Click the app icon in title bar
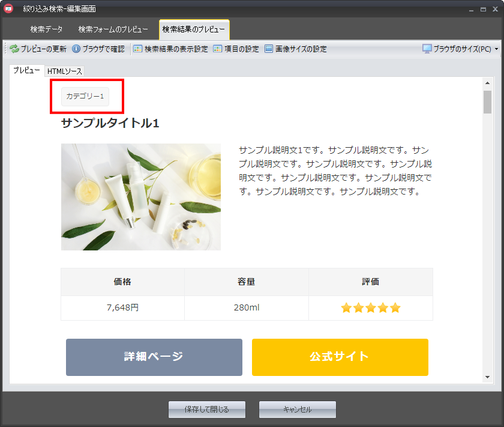 [8, 8]
